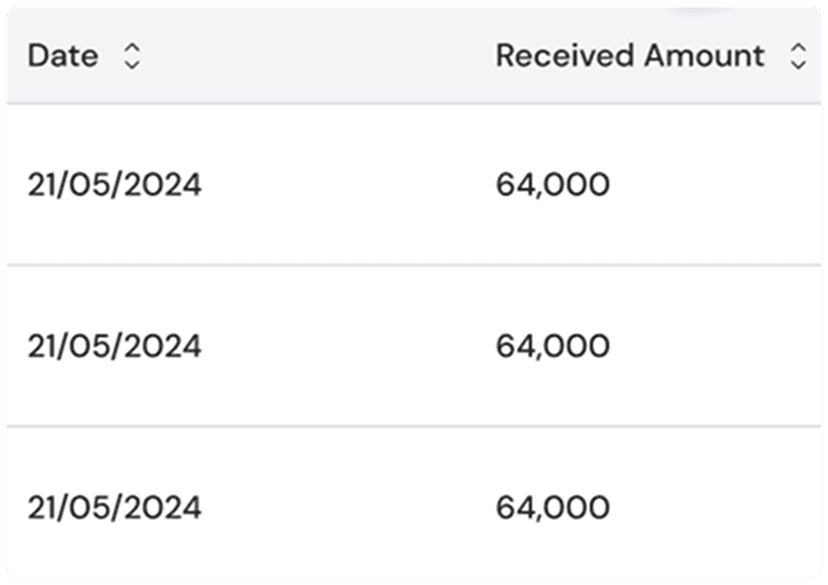This screenshot has width=828, height=585.
Task: Sort Date ascending using the up chevron
Action: 132,48
